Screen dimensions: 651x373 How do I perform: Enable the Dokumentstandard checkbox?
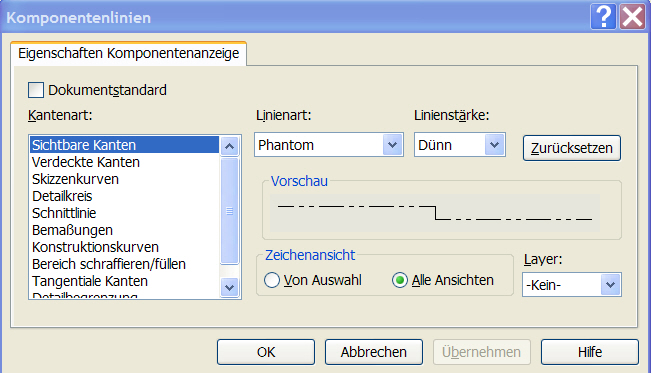click(x=36, y=90)
